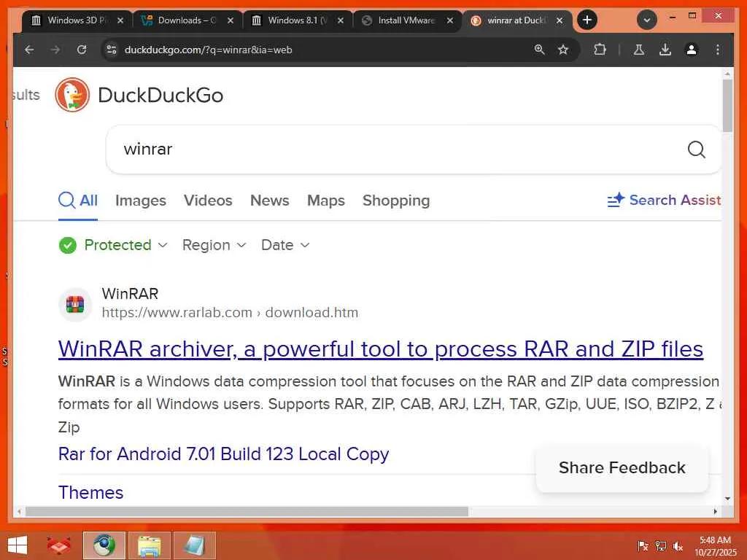This screenshot has height=560, width=747.
Task: Click the horizontal scrollbar thumb
Action: 247,511
